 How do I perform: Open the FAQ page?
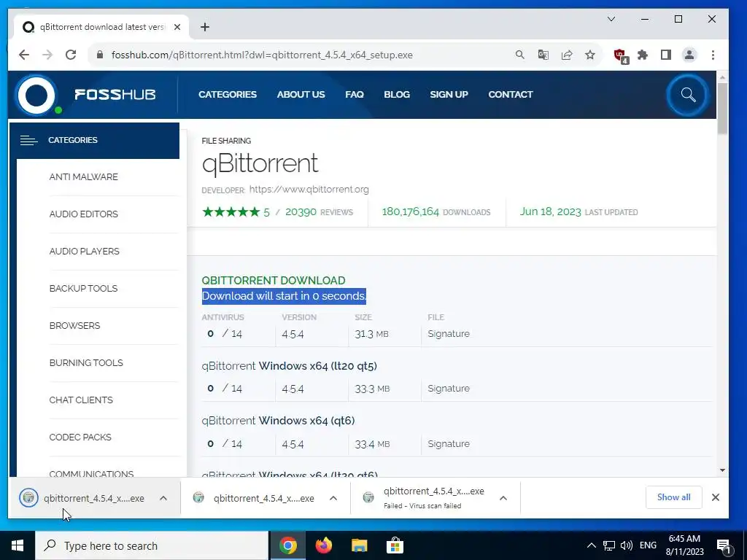coord(355,94)
